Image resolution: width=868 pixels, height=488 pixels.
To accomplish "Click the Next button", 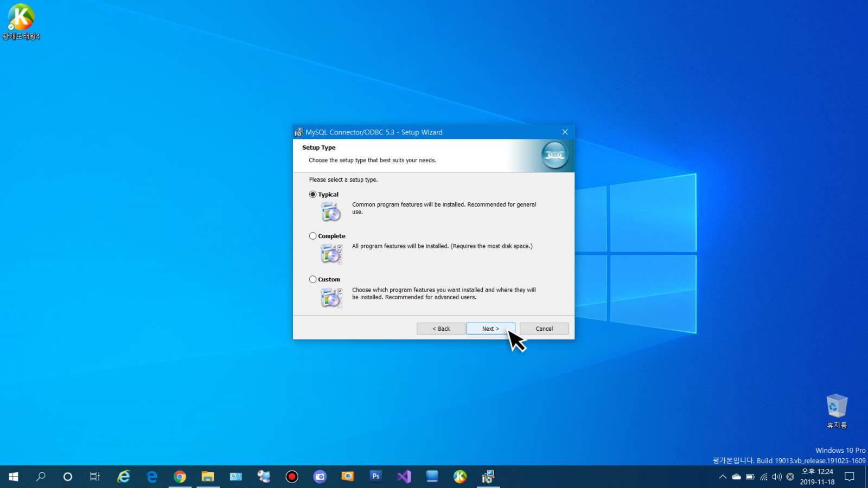I will (x=490, y=329).
